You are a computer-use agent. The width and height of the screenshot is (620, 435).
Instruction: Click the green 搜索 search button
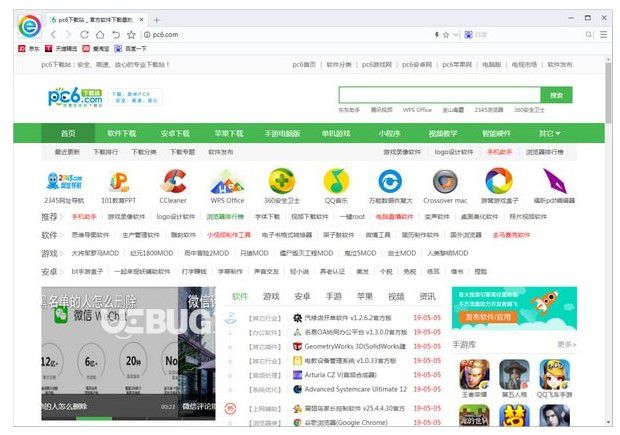pos(556,95)
